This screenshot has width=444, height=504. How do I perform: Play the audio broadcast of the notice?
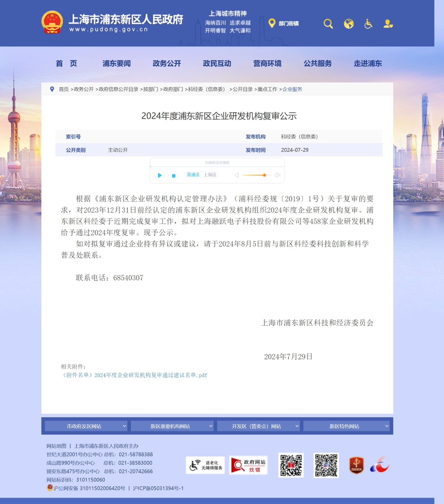click(x=160, y=175)
